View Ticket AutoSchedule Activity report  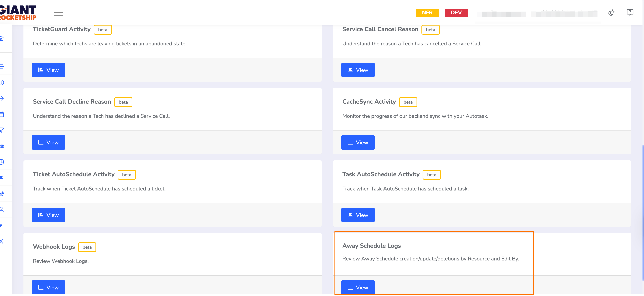pyautogui.click(x=48, y=215)
